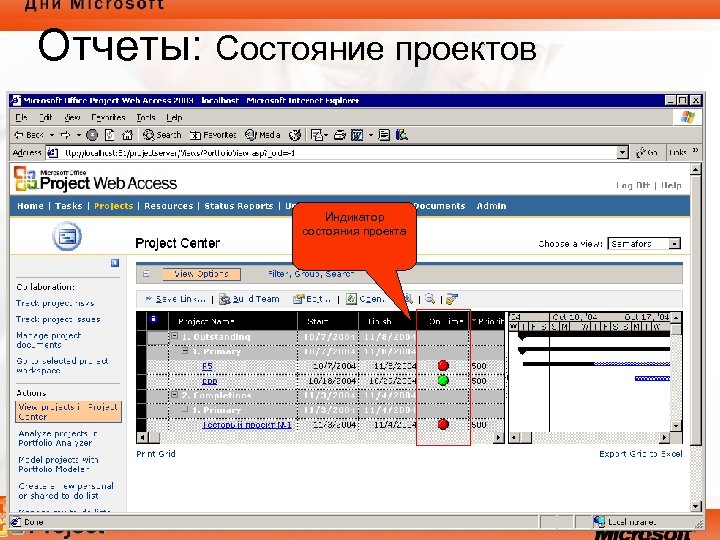Image resolution: width=720 pixels, height=540 pixels.
Task: Click the Go to selected task icon
Action: (x=452, y=299)
